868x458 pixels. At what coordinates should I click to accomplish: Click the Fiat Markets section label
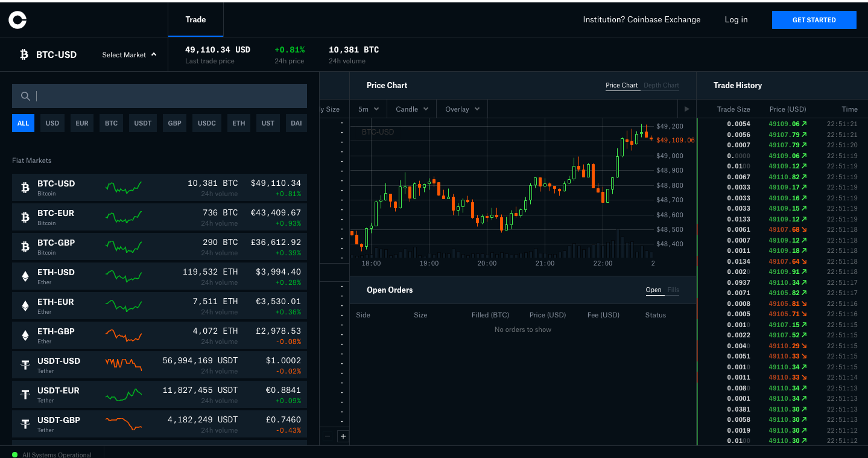(32, 161)
